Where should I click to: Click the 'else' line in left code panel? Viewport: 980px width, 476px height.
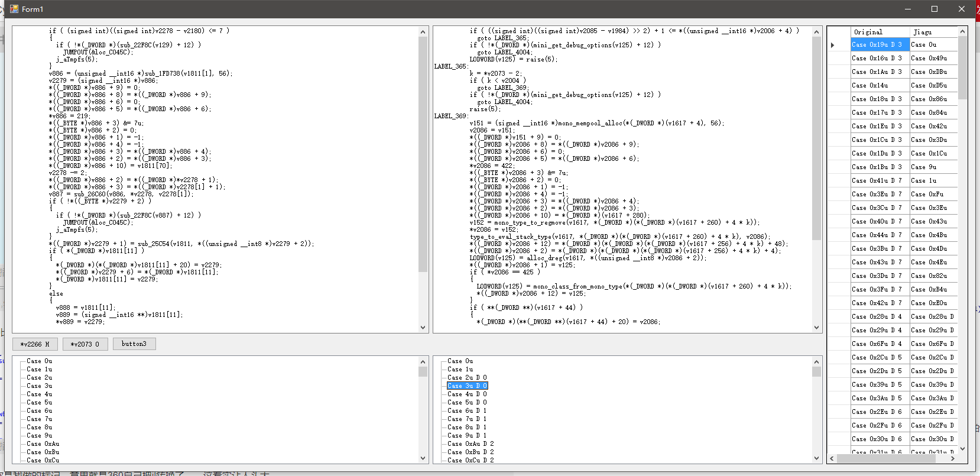56,293
